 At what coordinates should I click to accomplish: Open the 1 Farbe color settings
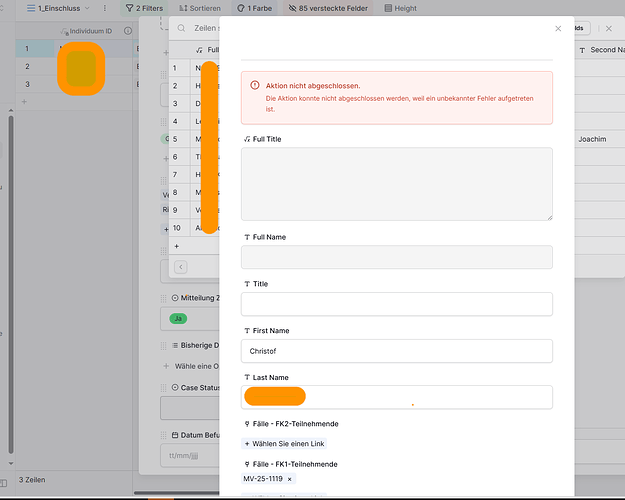[254, 8]
